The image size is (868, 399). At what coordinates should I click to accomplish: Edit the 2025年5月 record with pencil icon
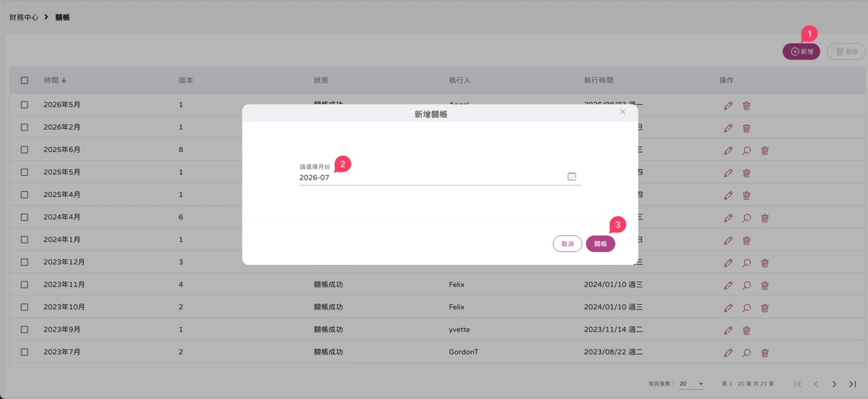[728, 173]
